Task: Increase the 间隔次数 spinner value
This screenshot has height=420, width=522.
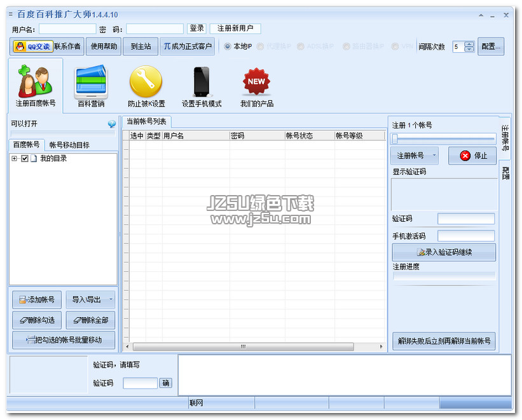Action: click(469, 44)
